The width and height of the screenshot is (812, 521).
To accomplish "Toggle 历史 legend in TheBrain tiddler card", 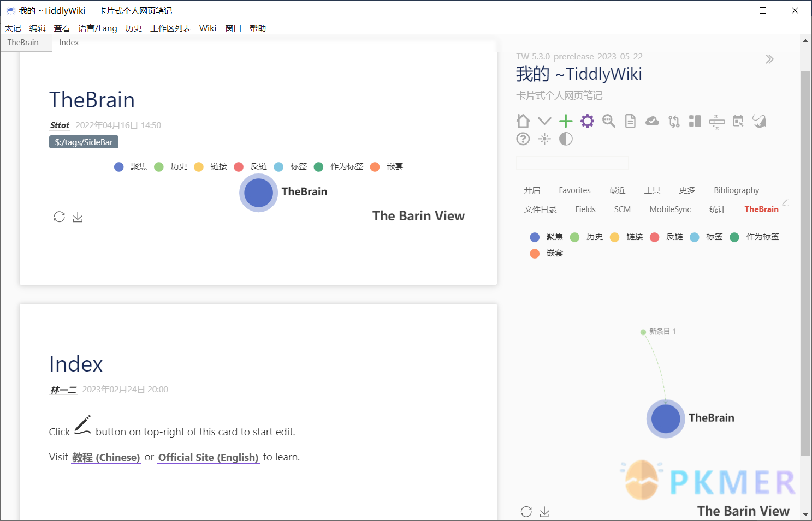I will 170,166.
